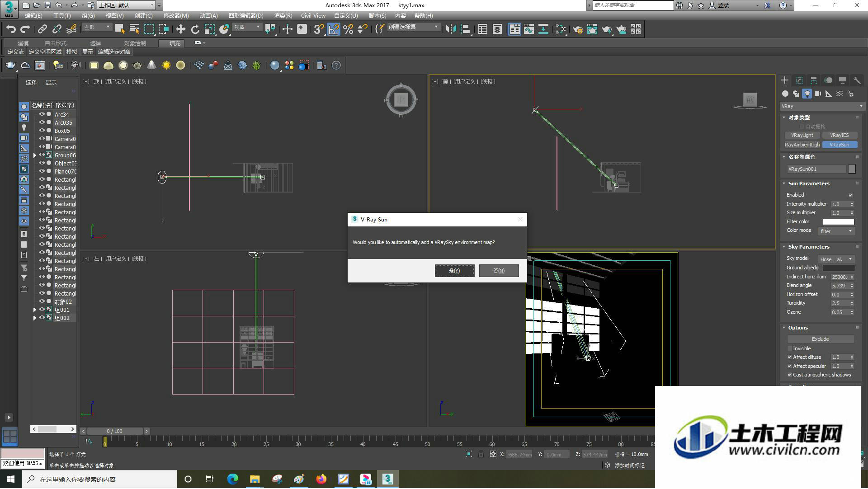Click the Windows taskbar search box
Viewport: 868px width, 489px height.
99,480
